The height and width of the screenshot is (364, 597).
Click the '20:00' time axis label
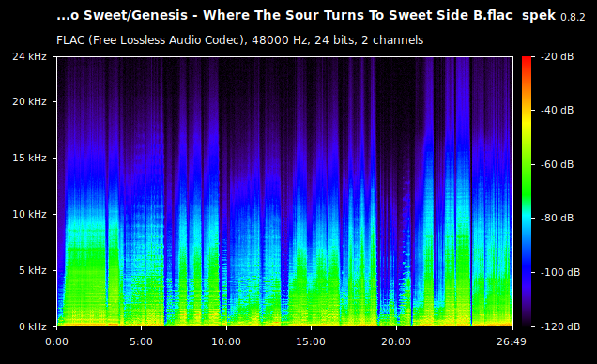(396, 341)
